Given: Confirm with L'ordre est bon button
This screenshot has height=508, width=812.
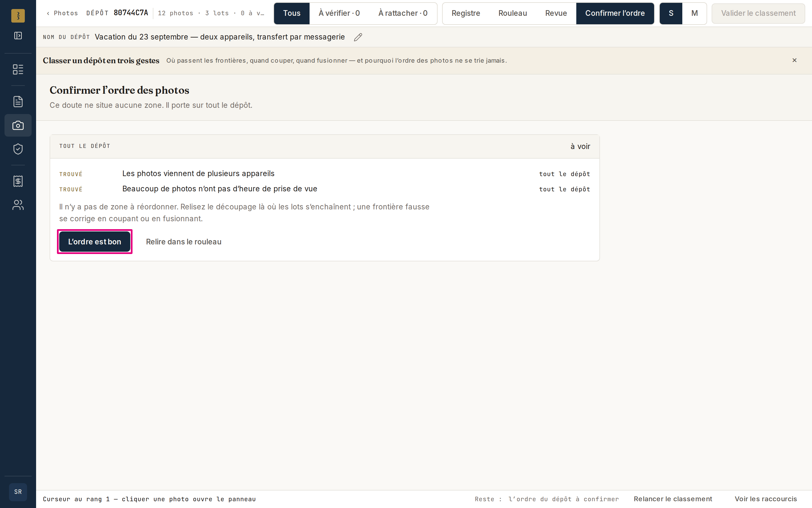Looking at the screenshot, I should (95, 242).
